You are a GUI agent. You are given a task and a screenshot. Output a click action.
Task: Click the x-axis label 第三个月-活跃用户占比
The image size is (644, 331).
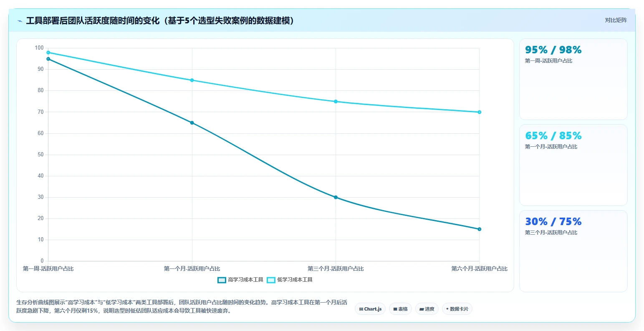(336, 269)
